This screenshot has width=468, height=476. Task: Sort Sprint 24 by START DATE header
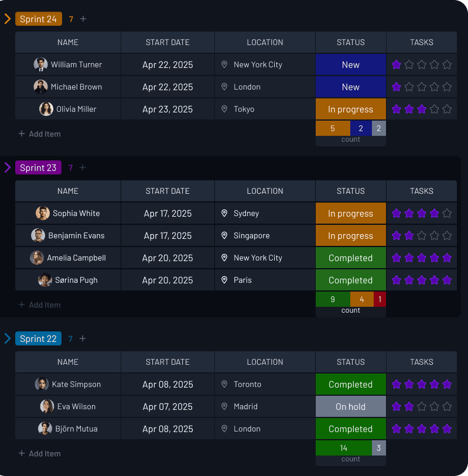click(x=168, y=42)
